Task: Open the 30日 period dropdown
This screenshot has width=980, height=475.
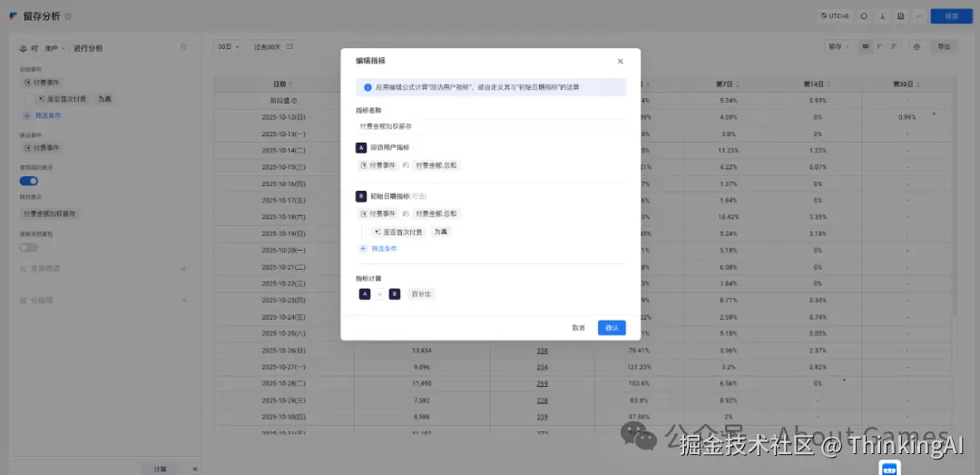Action: 229,47
